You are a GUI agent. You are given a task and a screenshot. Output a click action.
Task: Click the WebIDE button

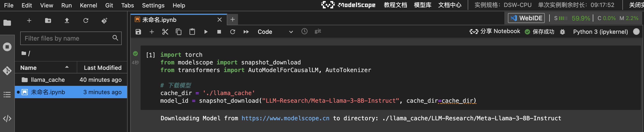click(526, 18)
